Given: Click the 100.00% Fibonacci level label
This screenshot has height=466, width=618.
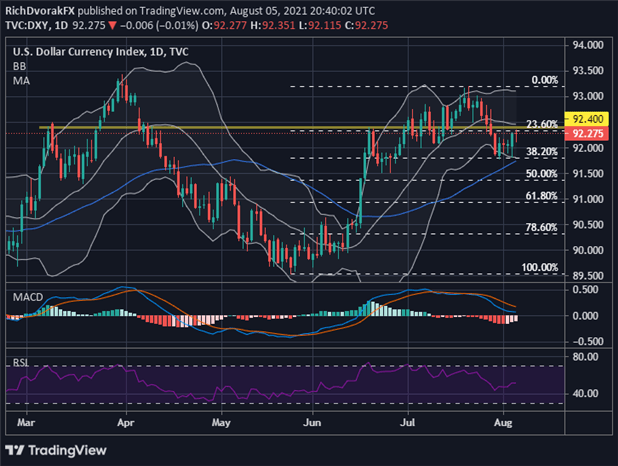Looking at the screenshot, I should pos(540,267).
